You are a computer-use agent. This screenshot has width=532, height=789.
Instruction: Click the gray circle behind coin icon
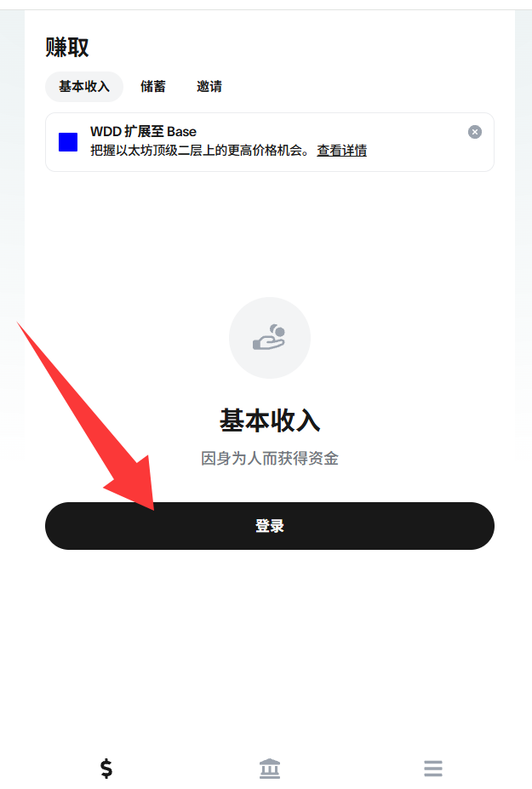[x=270, y=338]
